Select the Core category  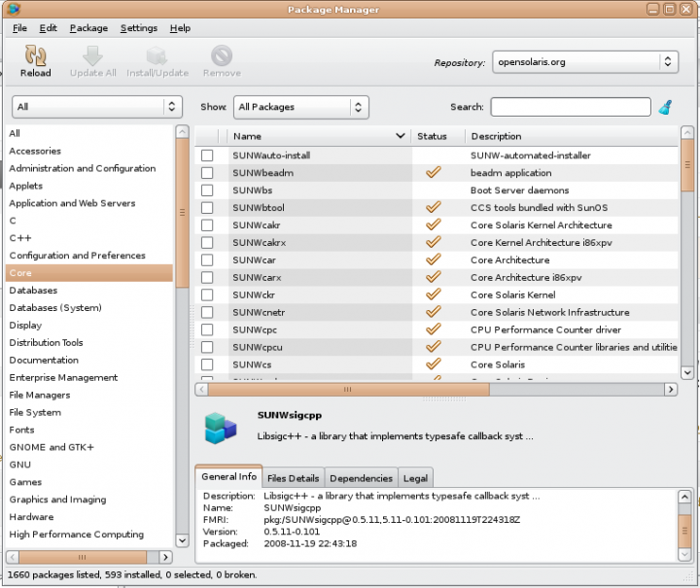click(x=89, y=273)
